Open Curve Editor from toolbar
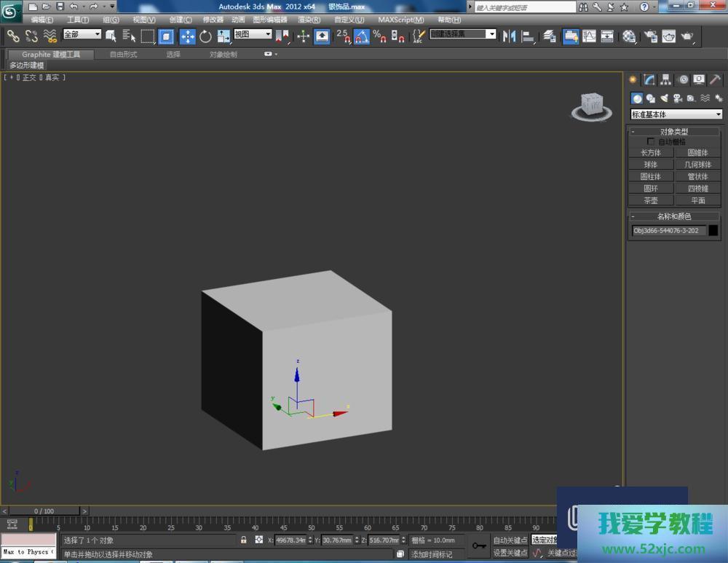Screen dimensions: 728x563 pos(589,36)
